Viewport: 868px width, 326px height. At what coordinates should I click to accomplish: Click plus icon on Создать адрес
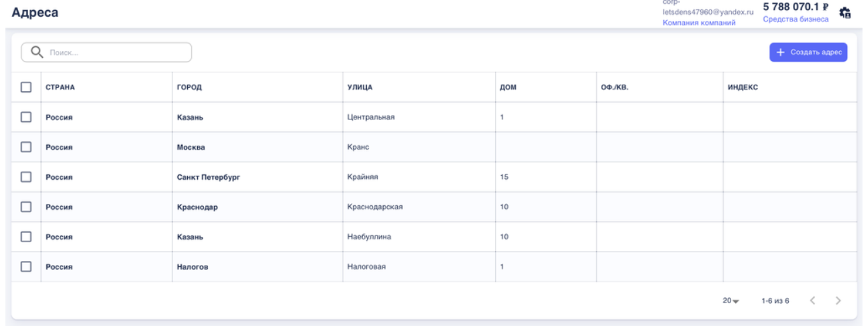click(x=780, y=52)
